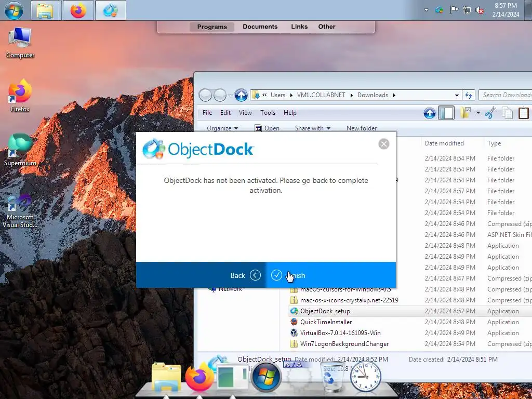The height and width of the screenshot is (399, 532).
Task: Toggle the folder pane toolbar button
Action: click(x=446, y=113)
